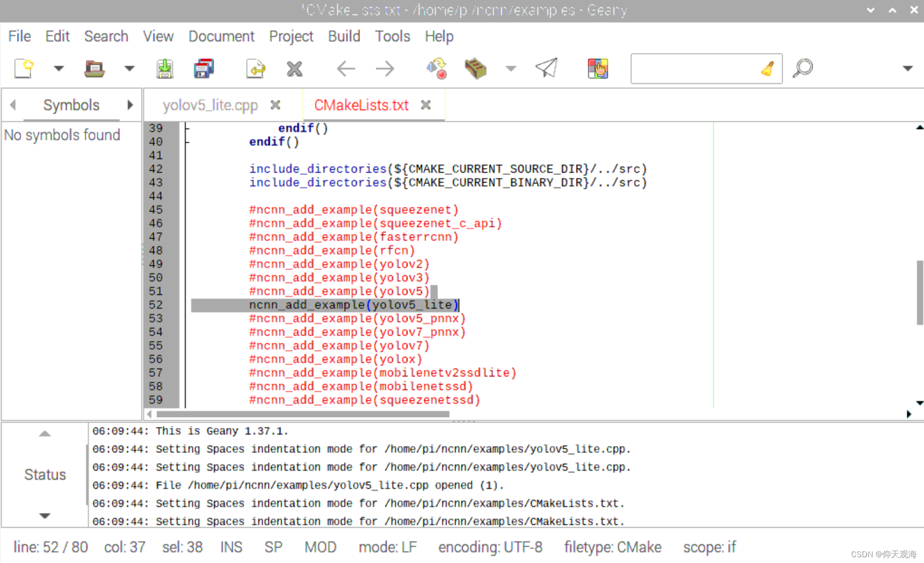The height and width of the screenshot is (563, 924).
Task: Click the Reload file toolbar icon
Action: coord(255,69)
